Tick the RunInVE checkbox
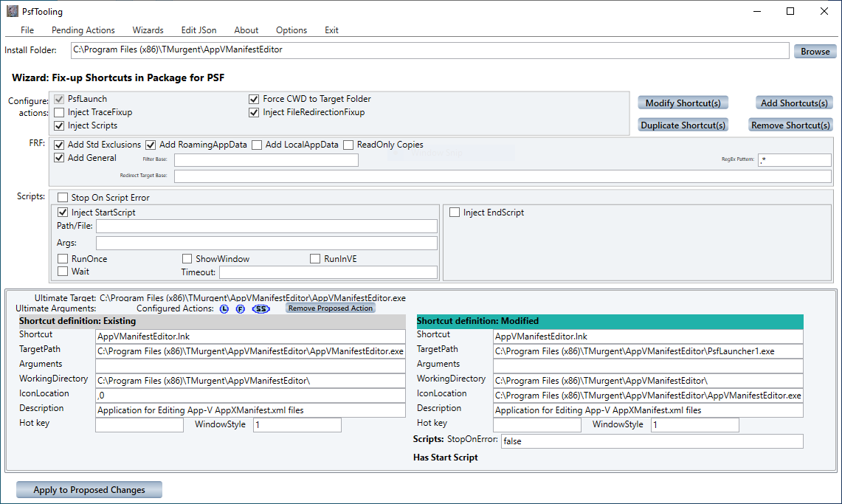842x504 pixels. (315, 259)
